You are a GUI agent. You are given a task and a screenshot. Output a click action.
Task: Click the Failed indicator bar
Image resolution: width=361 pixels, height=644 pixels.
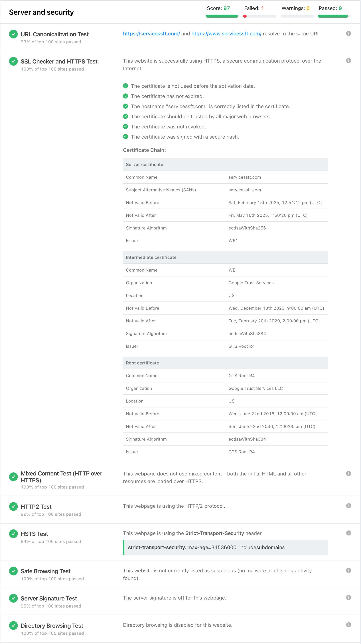tap(260, 16)
